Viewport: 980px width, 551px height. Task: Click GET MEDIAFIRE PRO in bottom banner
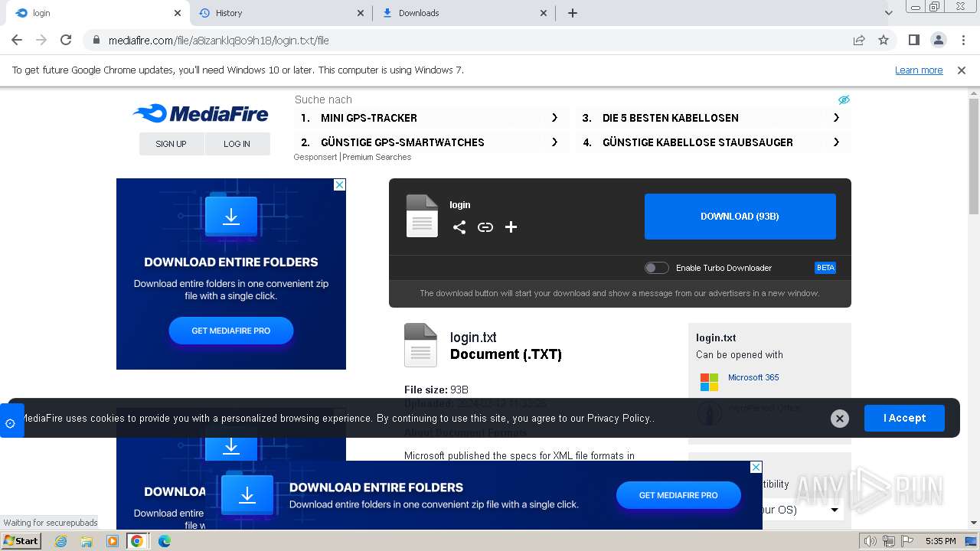[678, 495]
